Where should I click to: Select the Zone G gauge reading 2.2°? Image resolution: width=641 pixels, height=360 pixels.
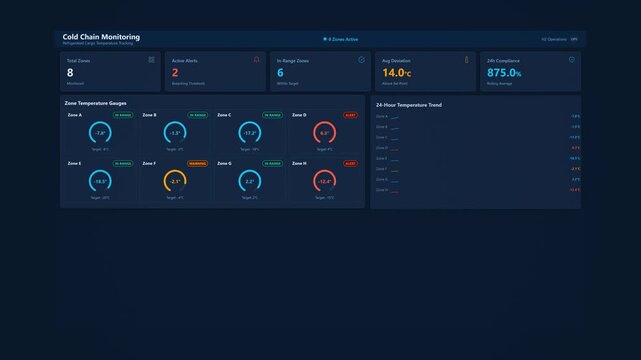[250, 181]
